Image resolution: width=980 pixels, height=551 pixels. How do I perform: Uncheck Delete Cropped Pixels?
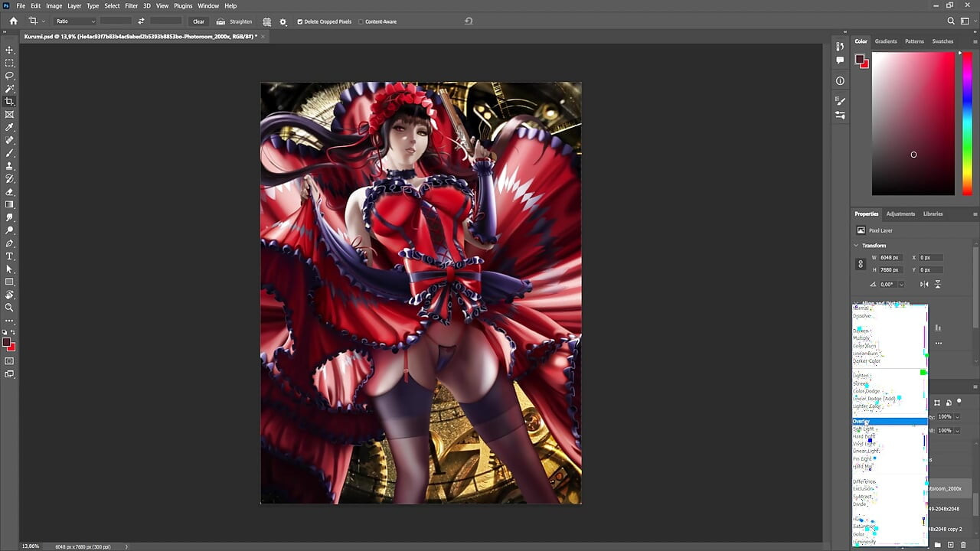(300, 21)
